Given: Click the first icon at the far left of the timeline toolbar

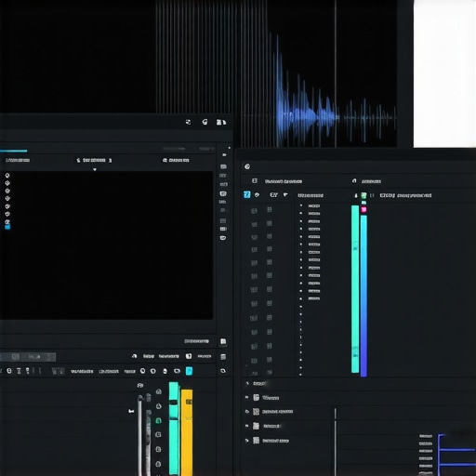Looking at the screenshot, I should click(x=9, y=371).
